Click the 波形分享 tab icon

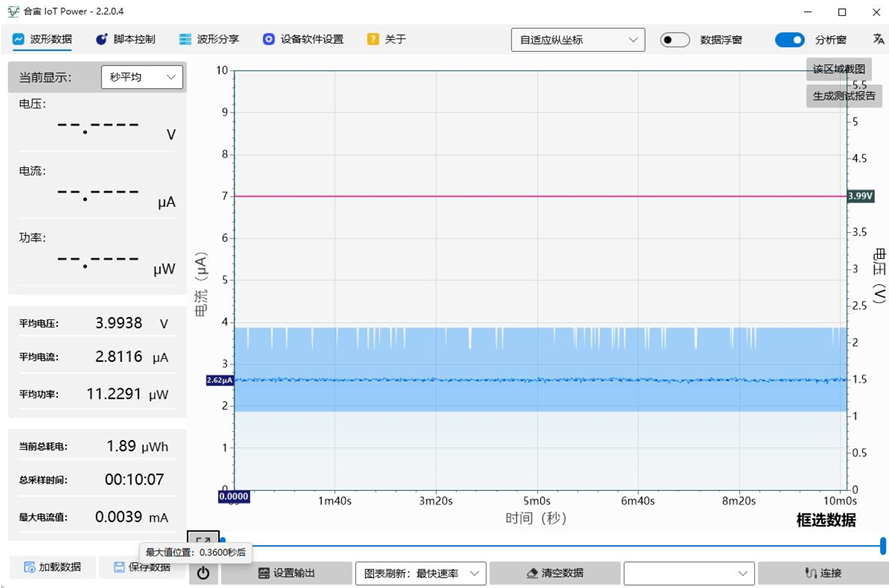tap(185, 39)
